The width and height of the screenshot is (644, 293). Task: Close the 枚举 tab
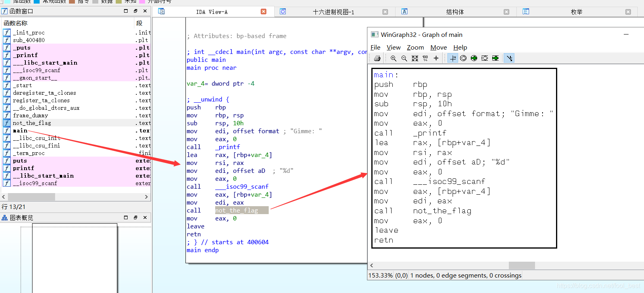tap(628, 12)
